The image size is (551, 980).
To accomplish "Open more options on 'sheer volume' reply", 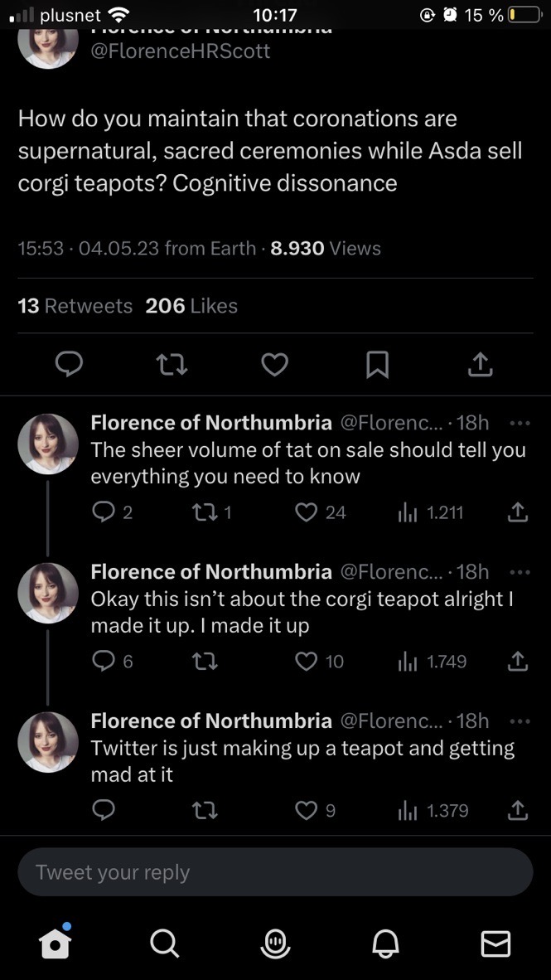I will coord(519,423).
